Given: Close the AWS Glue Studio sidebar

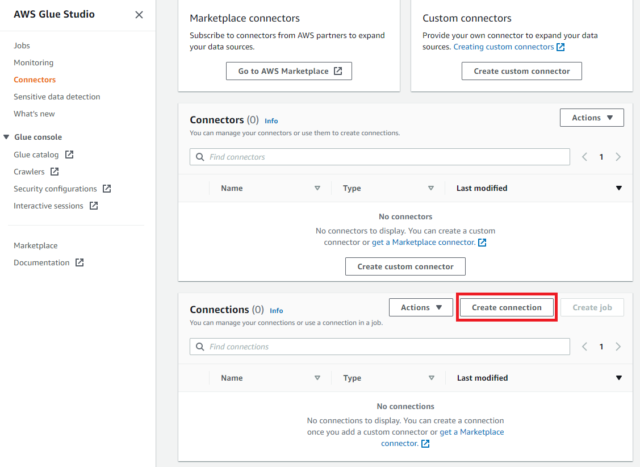Looking at the screenshot, I should [139, 15].
